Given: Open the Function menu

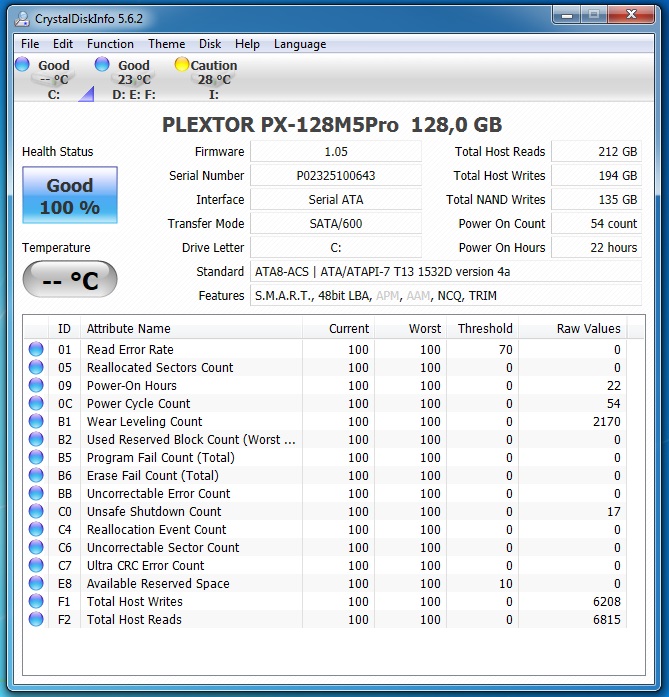Looking at the screenshot, I should point(110,44).
